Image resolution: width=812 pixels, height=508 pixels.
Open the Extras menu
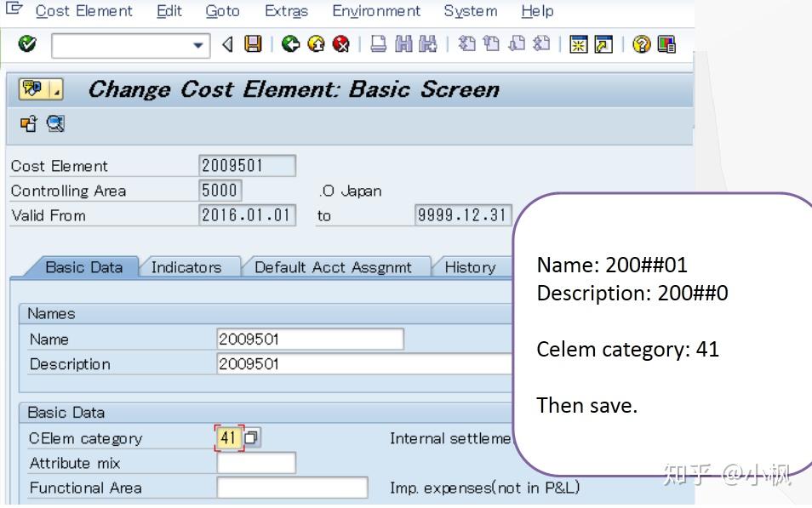pos(286,11)
